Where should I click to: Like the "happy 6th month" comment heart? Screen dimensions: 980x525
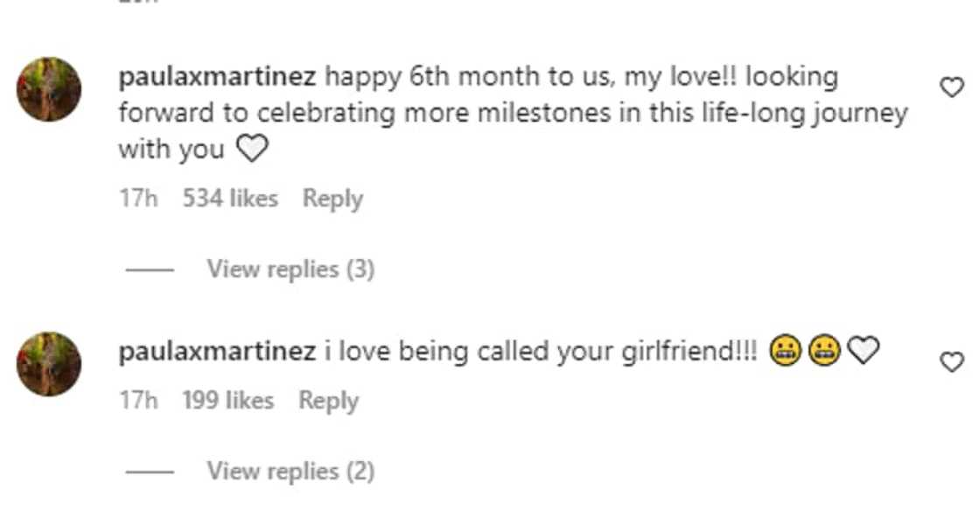pos(951,87)
